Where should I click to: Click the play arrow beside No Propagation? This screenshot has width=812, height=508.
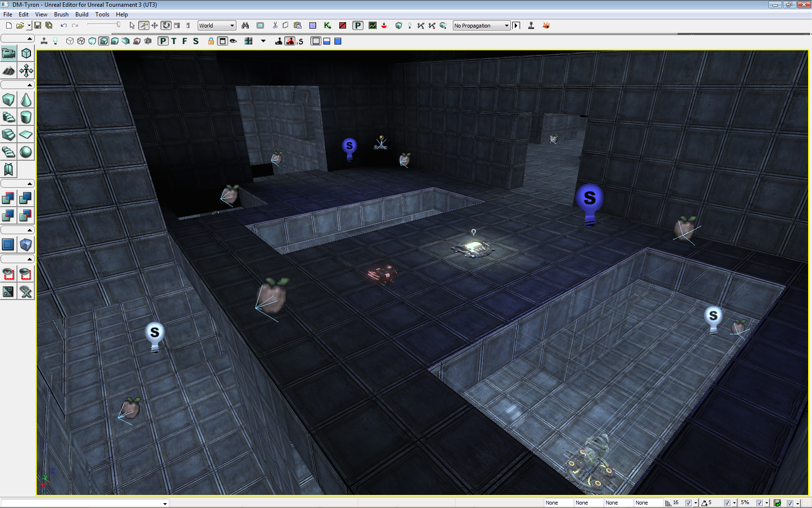(516, 26)
